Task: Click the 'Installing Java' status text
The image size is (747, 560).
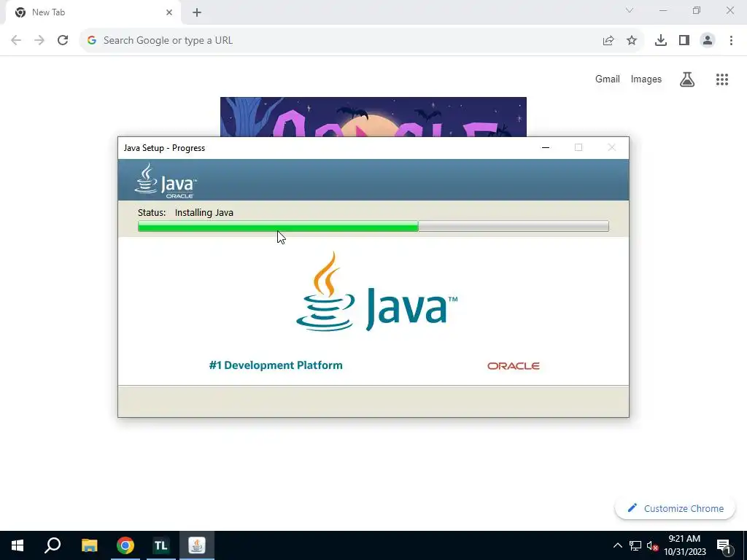Action: pos(204,212)
